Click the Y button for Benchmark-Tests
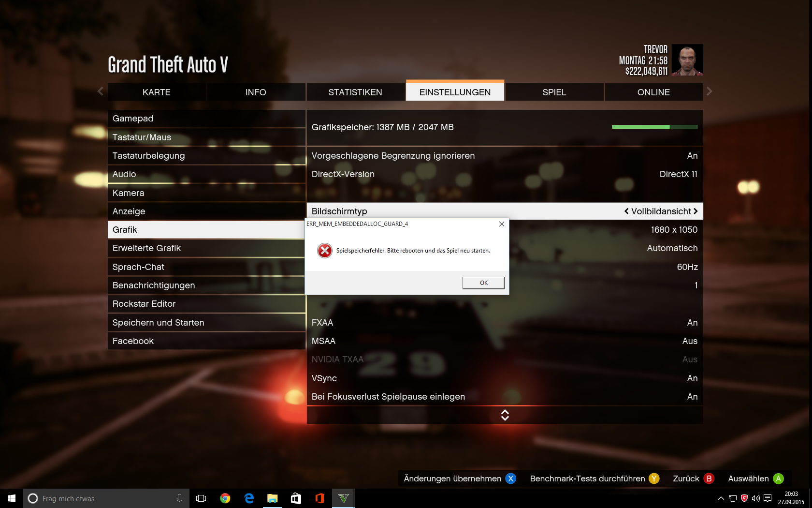 [x=654, y=478]
